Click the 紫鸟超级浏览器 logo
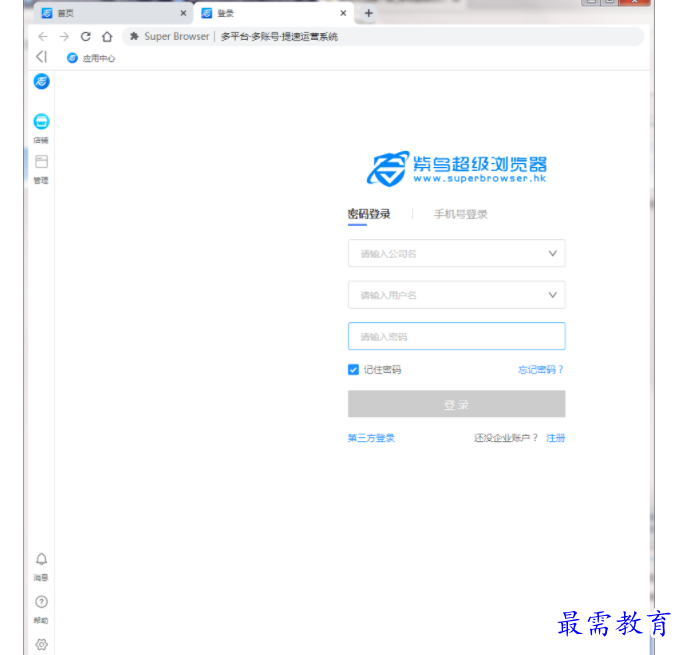Image resolution: width=679 pixels, height=655 pixels. (x=456, y=169)
